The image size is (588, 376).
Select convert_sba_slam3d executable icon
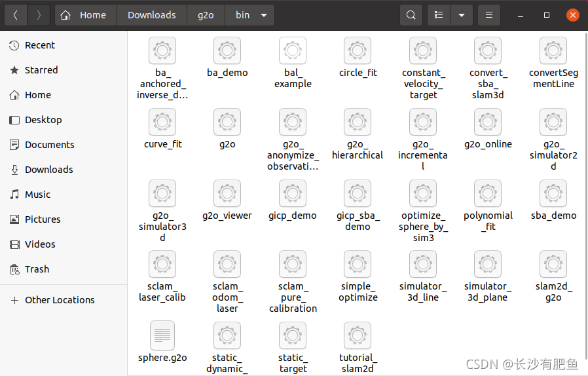coord(488,50)
